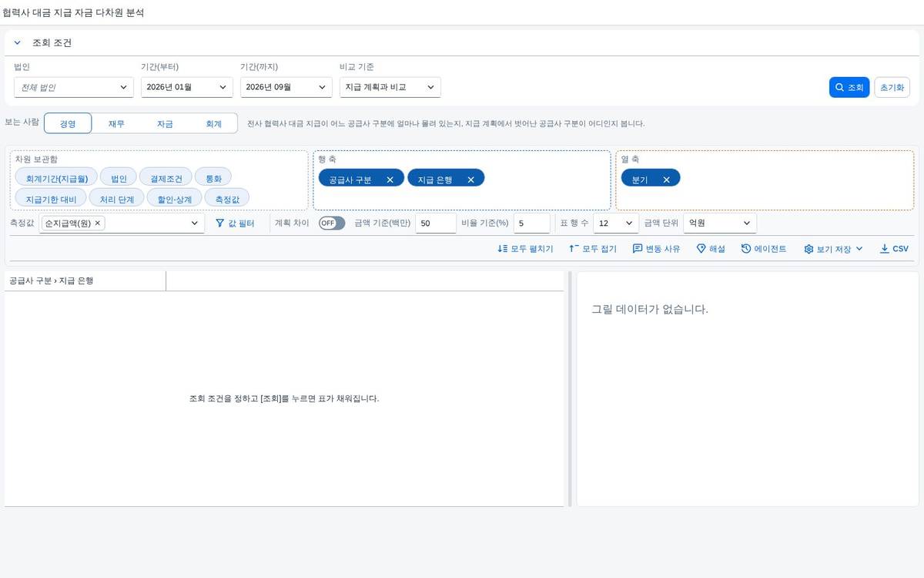This screenshot has width=924, height=578.
Task: Click 모두 펼치기 expand all
Action: [526, 249]
